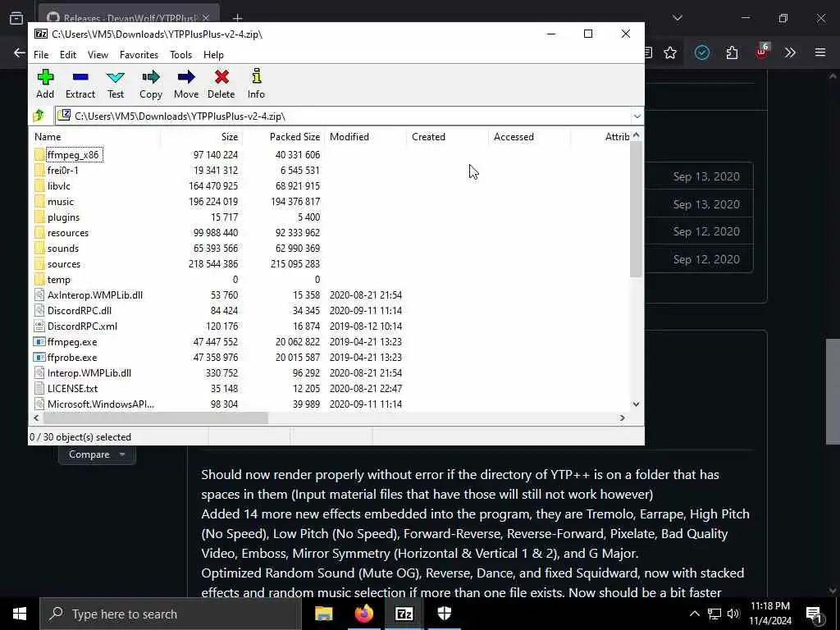
Task: Click the browser page scrollbar thumb
Action: pyautogui.click(x=833, y=391)
